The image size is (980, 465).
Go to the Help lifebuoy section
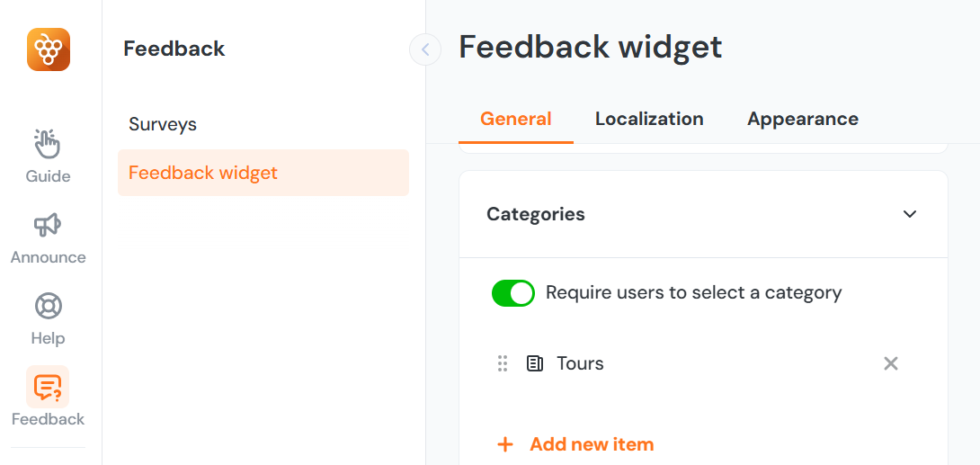(48, 318)
